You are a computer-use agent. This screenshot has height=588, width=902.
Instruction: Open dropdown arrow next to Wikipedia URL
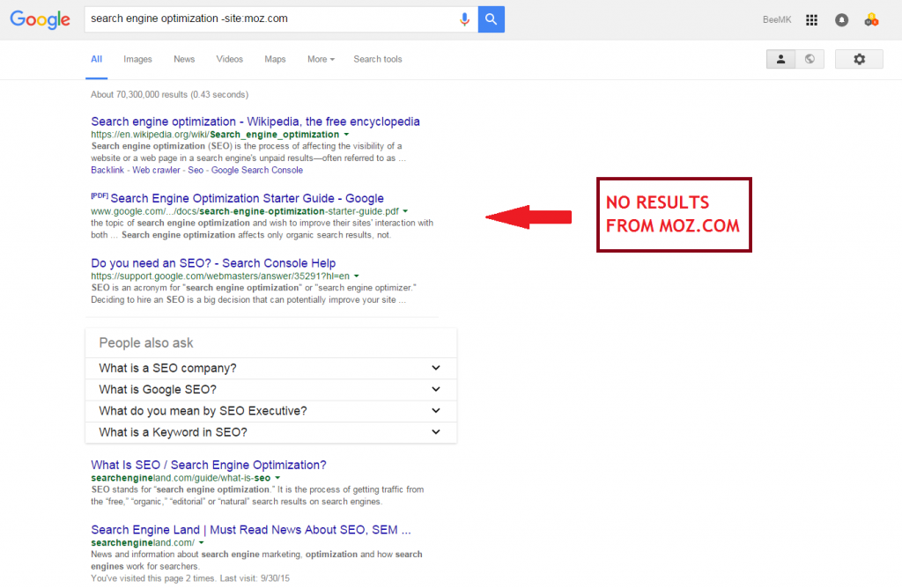(x=346, y=135)
